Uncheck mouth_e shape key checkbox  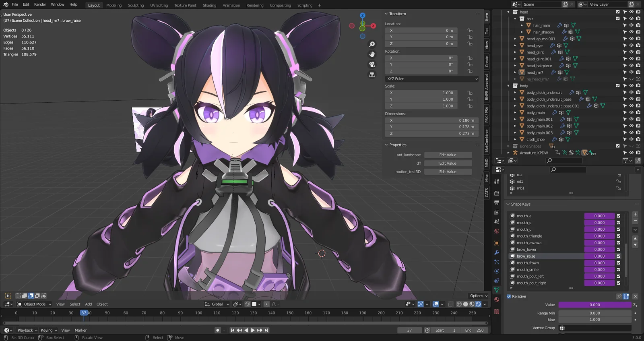pos(619,216)
